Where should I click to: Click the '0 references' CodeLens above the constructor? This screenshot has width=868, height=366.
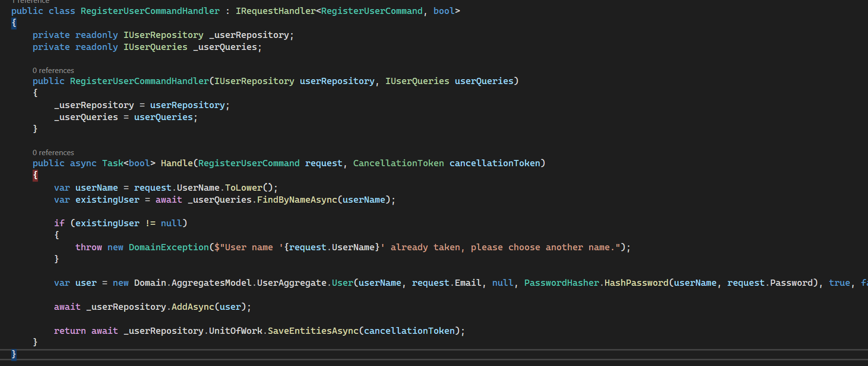pyautogui.click(x=53, y=71)
